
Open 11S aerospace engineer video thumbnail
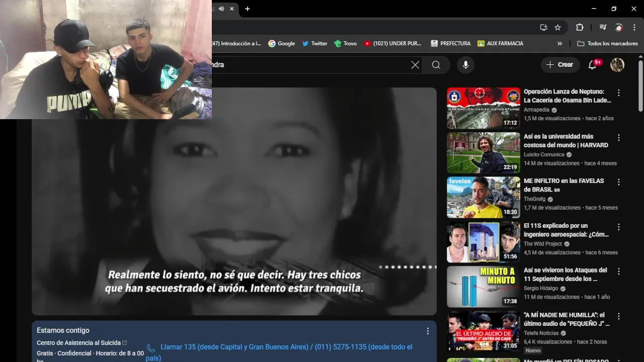pos(484,242)
